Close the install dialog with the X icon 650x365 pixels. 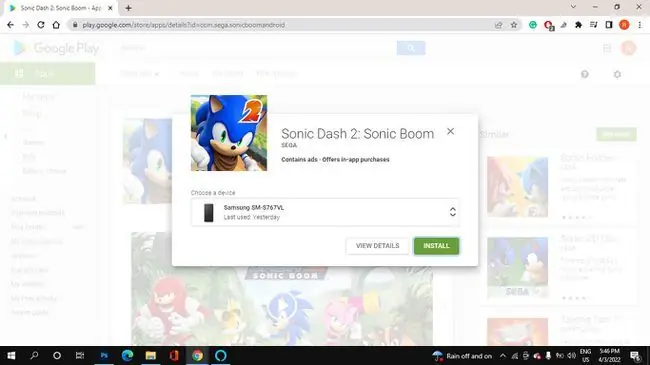pos(450,131)
